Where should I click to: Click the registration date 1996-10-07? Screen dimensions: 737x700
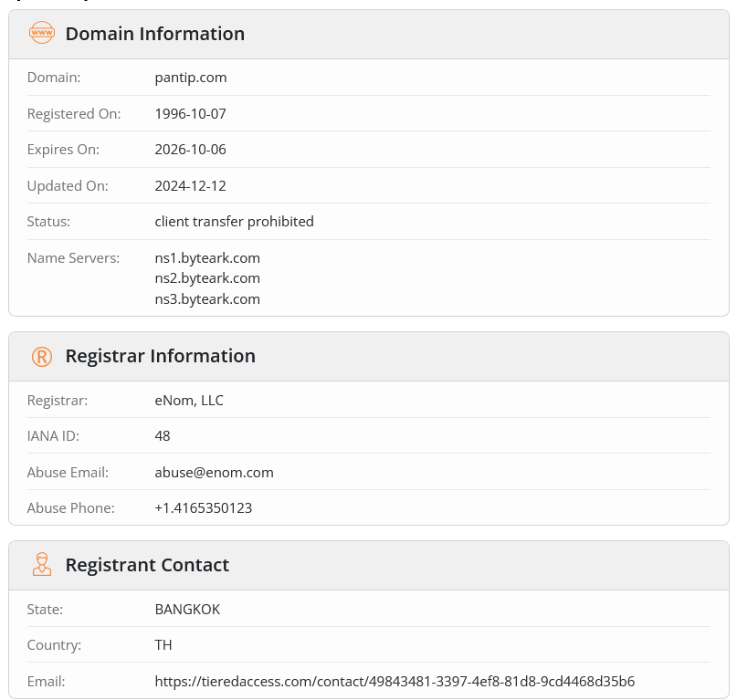190,113
